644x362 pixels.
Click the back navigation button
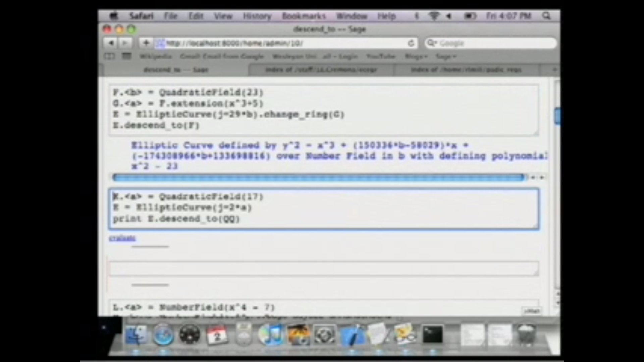[x=111, y=43]
